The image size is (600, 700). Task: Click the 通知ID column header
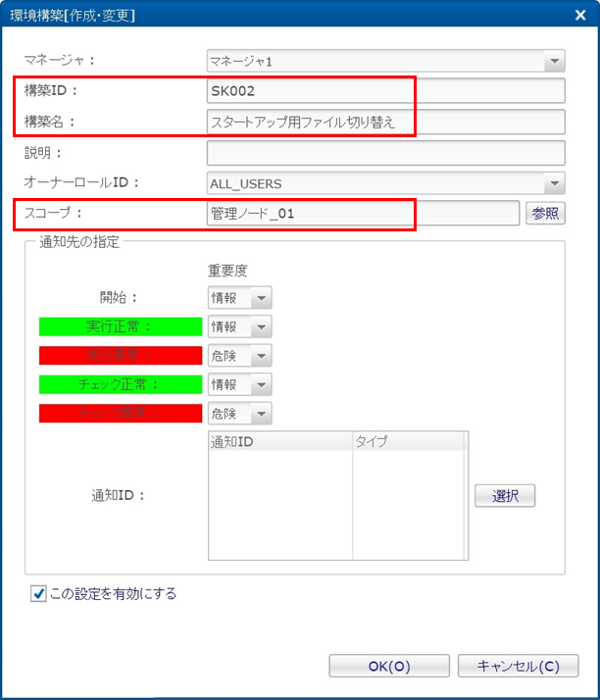(280, 441)
